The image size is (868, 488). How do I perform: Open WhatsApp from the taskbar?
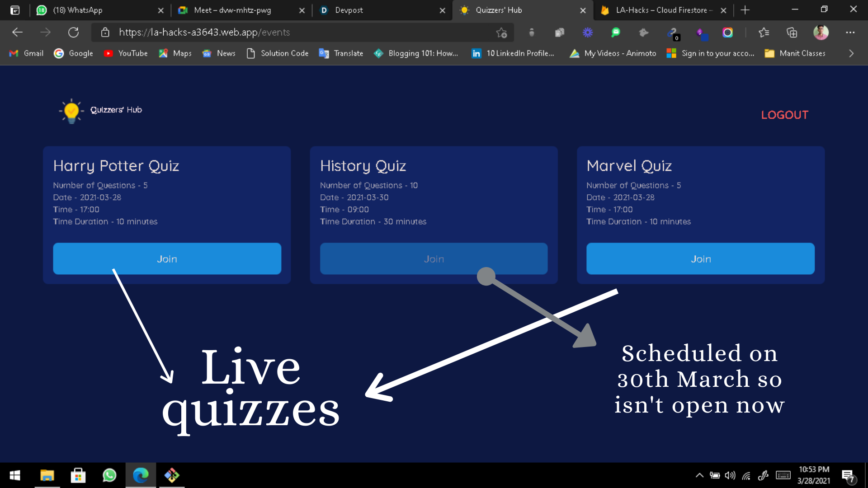[109, 475]
